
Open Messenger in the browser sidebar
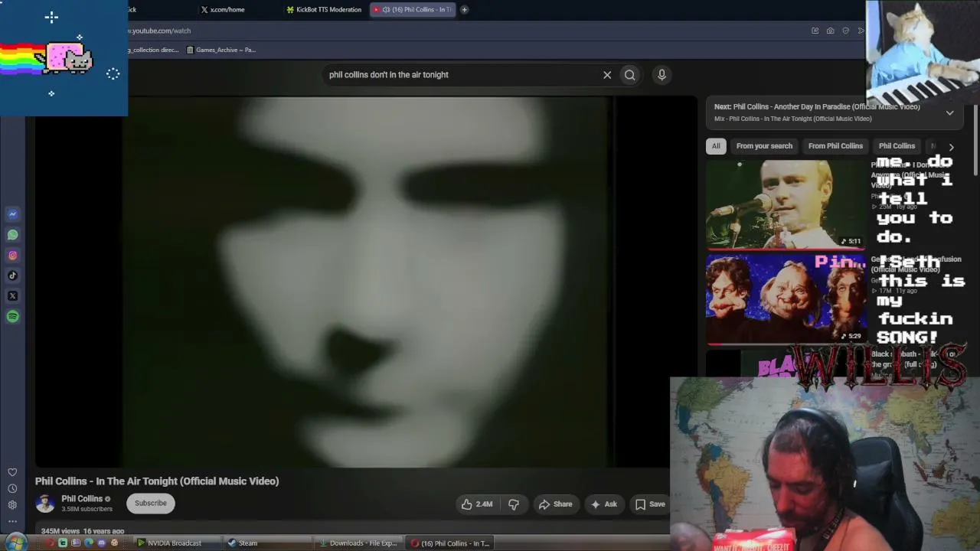[12, 214]
